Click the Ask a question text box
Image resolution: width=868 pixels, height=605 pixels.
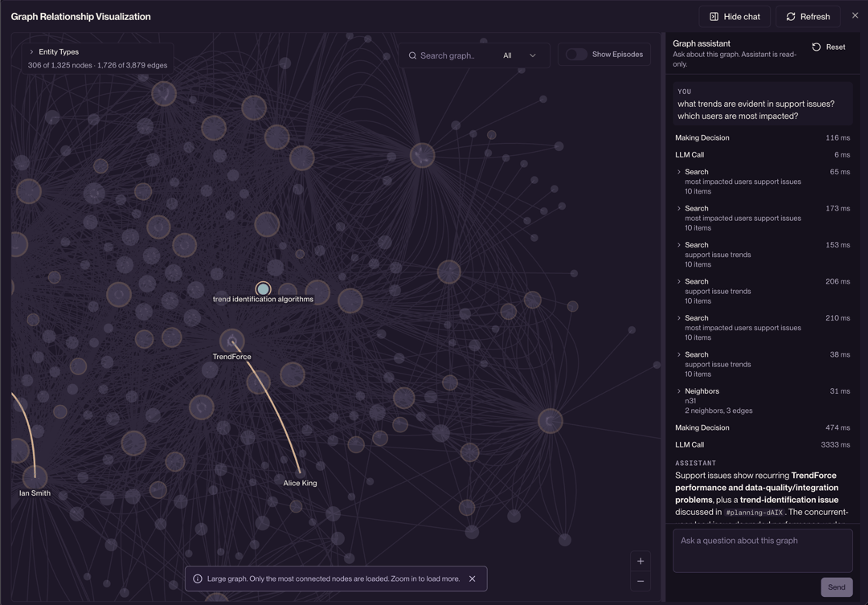762,550
